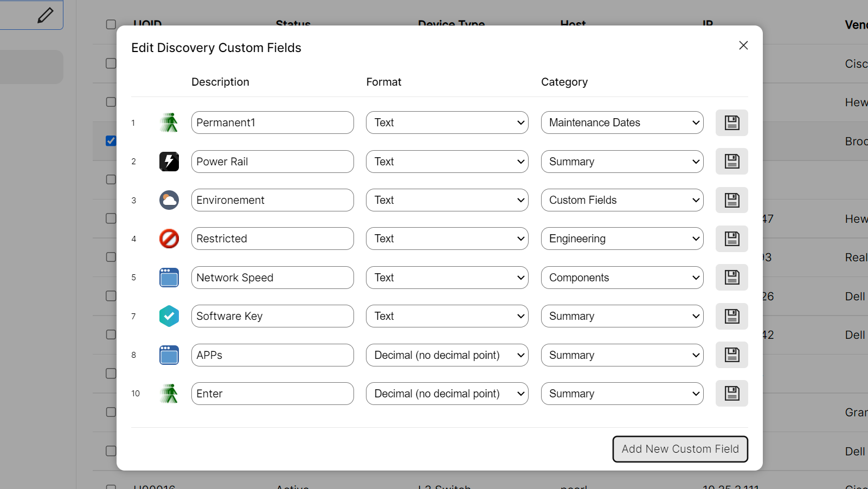
Task: Click the walking man icon for Enter field
Action: [169, 394]
